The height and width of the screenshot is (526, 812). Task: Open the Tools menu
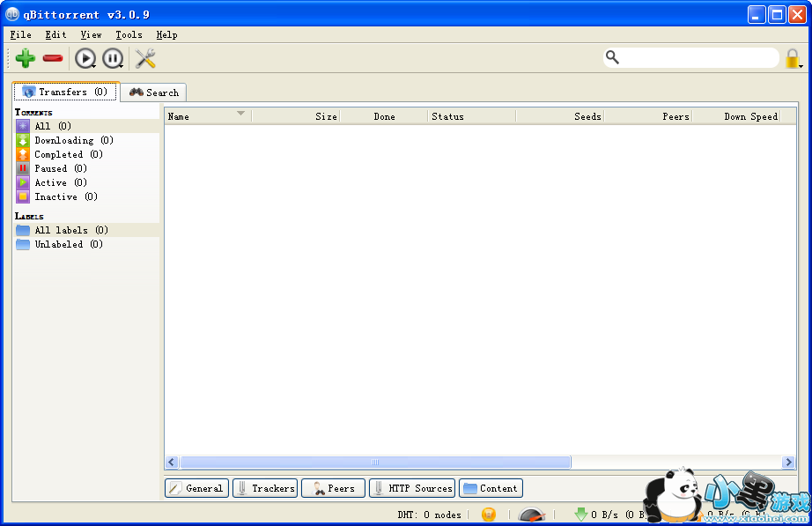tap(129, 34)
